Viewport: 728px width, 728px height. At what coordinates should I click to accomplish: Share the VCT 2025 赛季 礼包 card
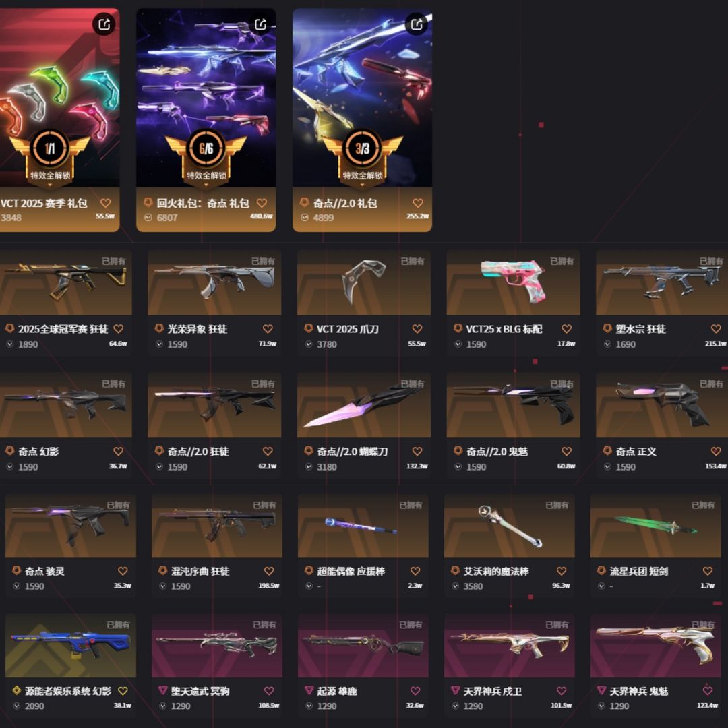click(104, 24)
